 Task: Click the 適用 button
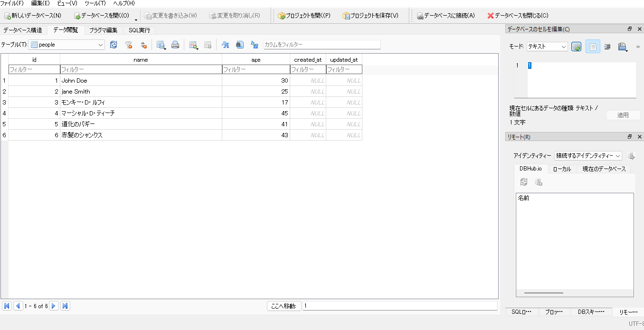[623, 115]
